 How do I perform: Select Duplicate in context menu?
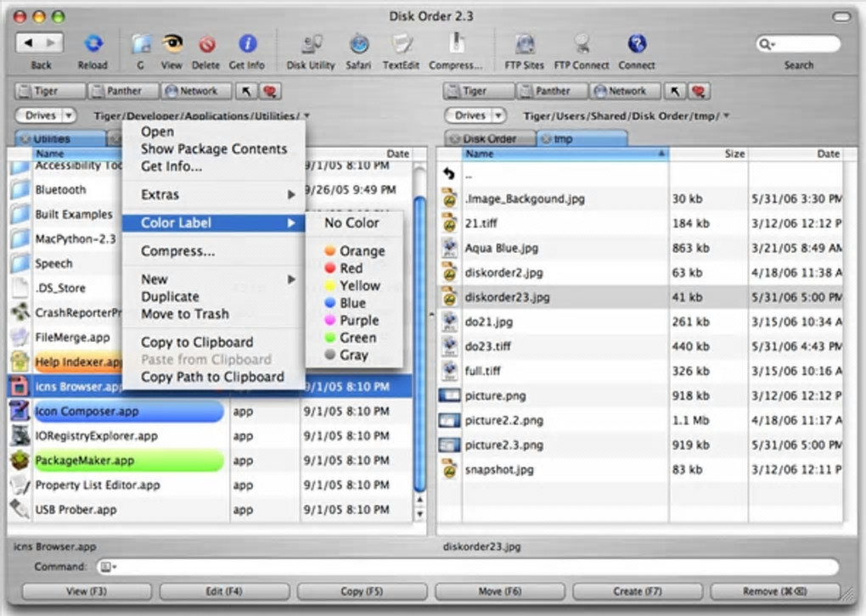point(213,296)
